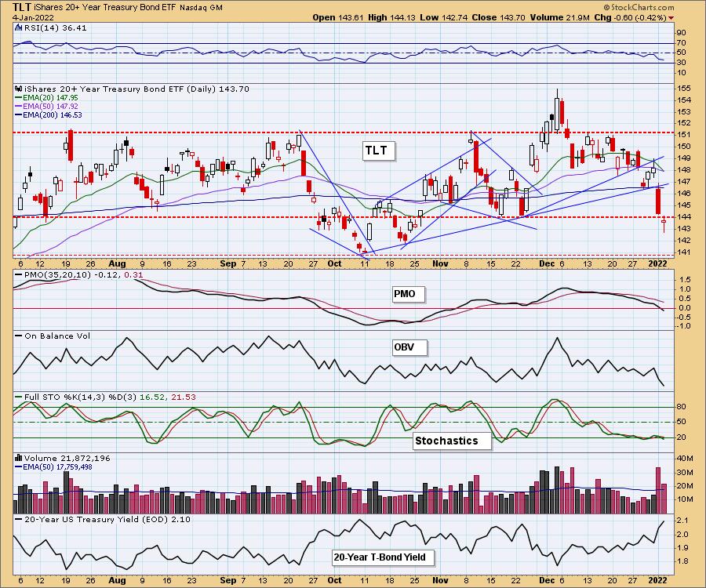706x588 pixels.
Task: Click the Chg -0.60 (-0.42%) value
Action: tap(630, 17)
